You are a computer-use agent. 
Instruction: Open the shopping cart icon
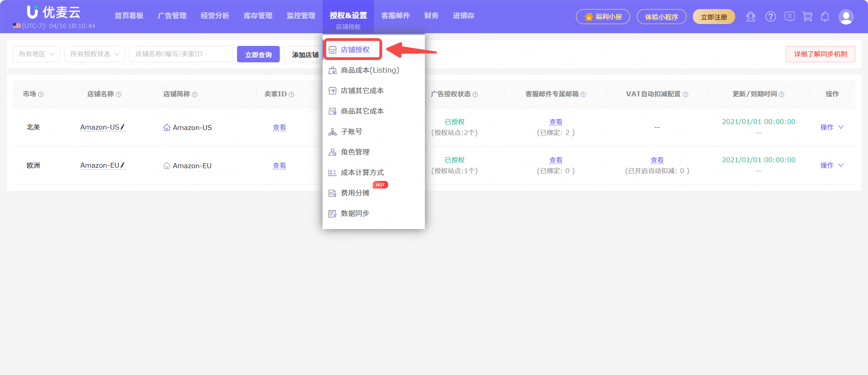tap(807, 17)
